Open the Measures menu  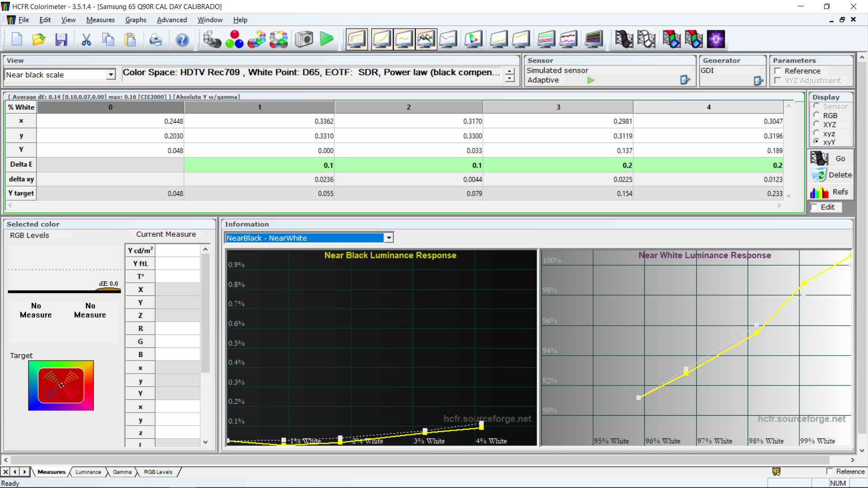point(100,20)
